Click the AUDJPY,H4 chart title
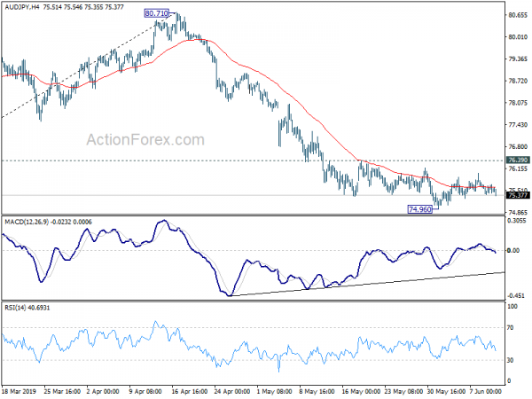The width and height of the screenshot is (532, 399). tap(21, 6)
